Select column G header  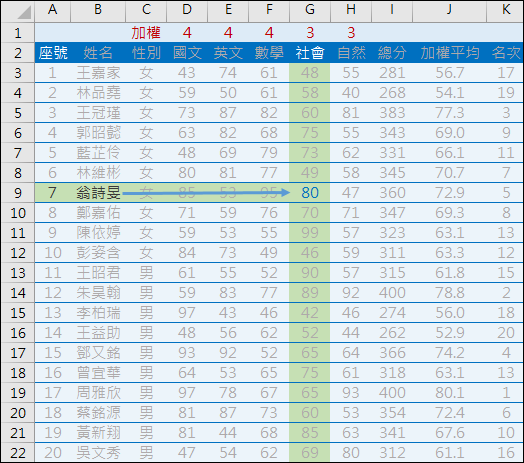point(310,10)
